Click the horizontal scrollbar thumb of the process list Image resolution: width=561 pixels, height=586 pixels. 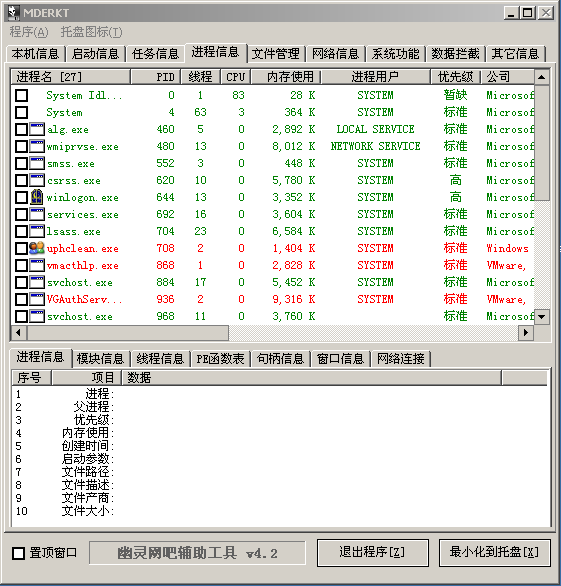128,332
